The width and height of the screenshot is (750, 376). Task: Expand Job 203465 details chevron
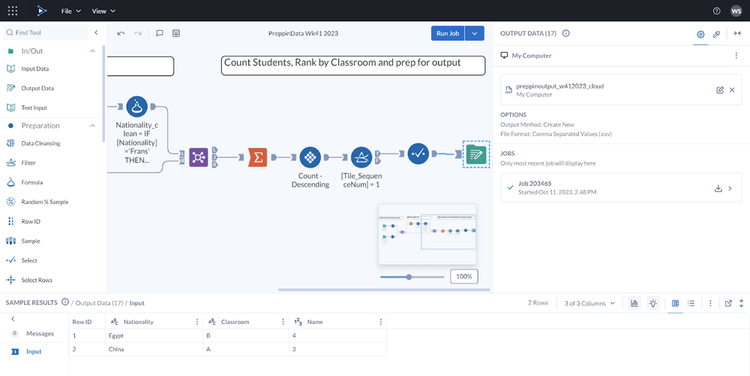point(730,188)
